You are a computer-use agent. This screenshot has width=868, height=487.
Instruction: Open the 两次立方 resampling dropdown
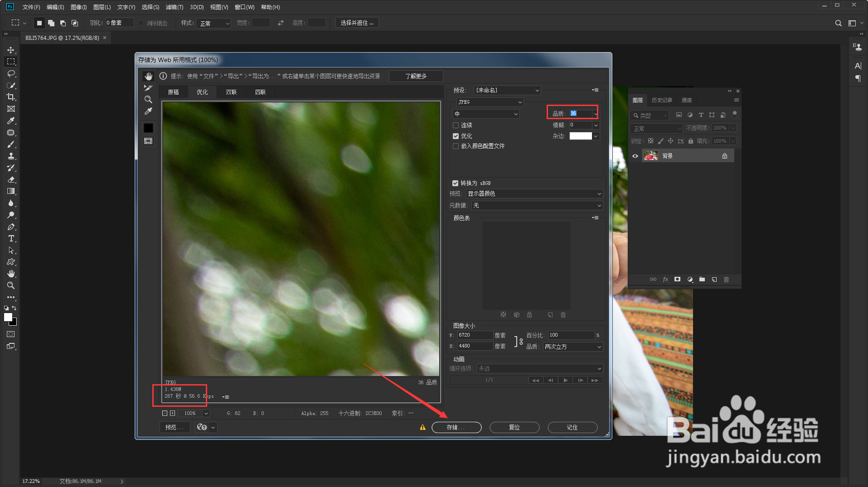tap(573, 347)
